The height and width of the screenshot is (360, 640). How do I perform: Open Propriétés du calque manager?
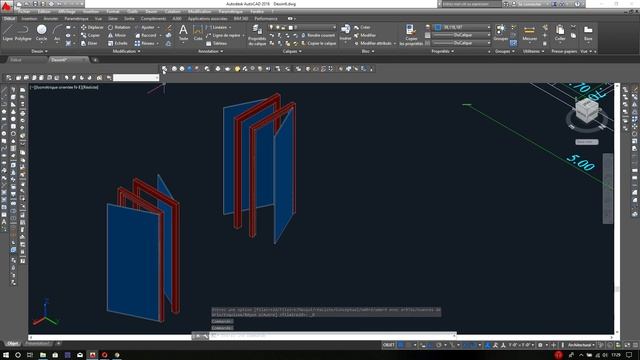[x=257, y=35]
